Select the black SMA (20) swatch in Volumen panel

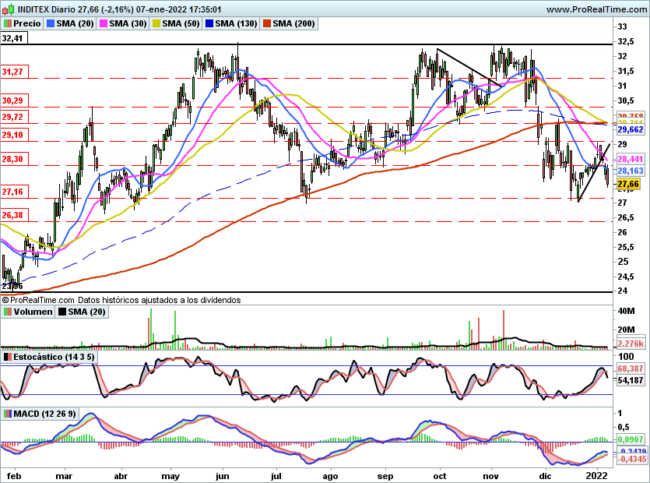tap(62, 312)
